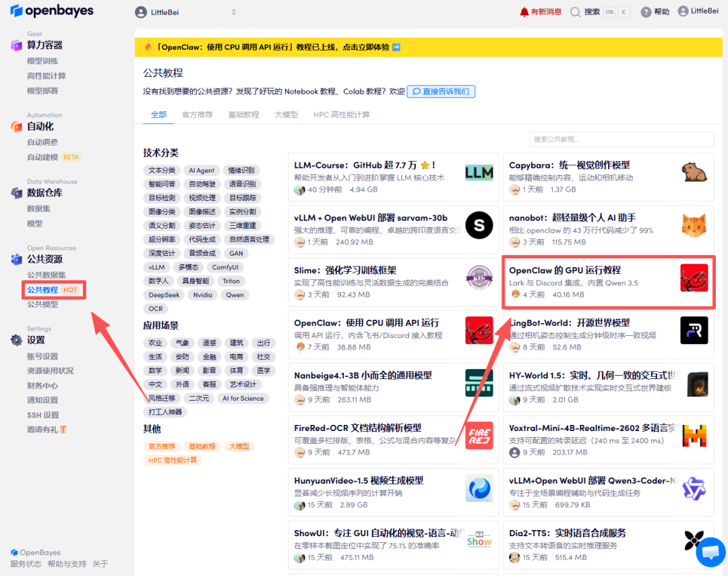The width and height of the screenshot is (728, 576).
Task: Switch to the 基础教程 tab
Action: click(243, 114)
